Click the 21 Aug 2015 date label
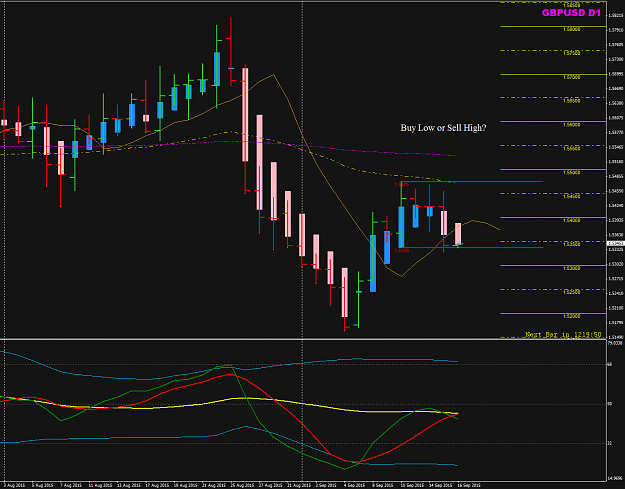This screenshot has width=625, height=489. 214,485
